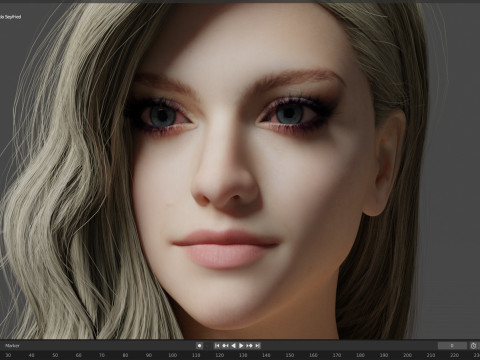The height and width of the screenshot is (360, 480).
Task: Play animation in reverse
Action: click(x=233, y=346)
